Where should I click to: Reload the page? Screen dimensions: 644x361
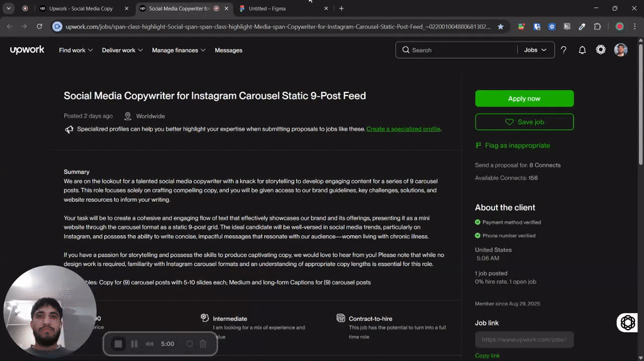[x=40, y=26]
